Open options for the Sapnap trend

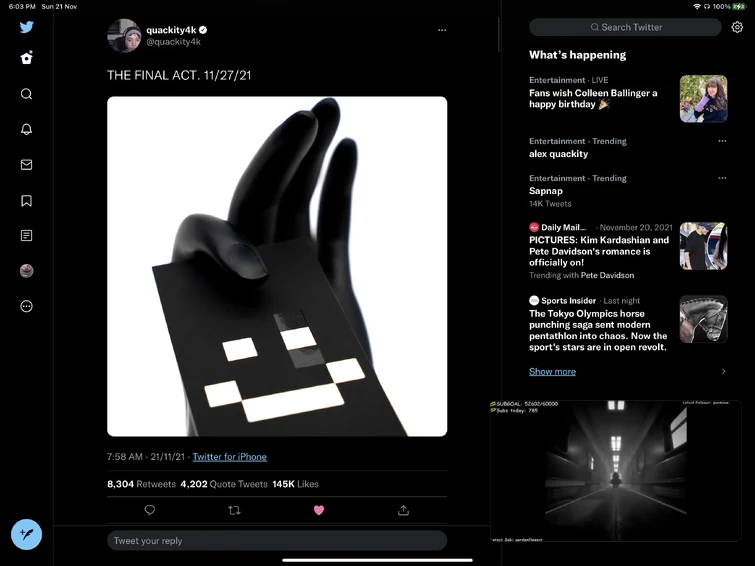click(x=722, y=178)
